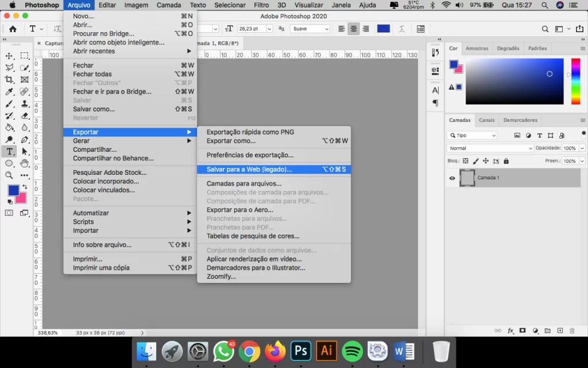This screenshot has width=588, height=368.
Task: Turn layer filtering on or off
Action: pyautogui.click(x=583, y=134)
